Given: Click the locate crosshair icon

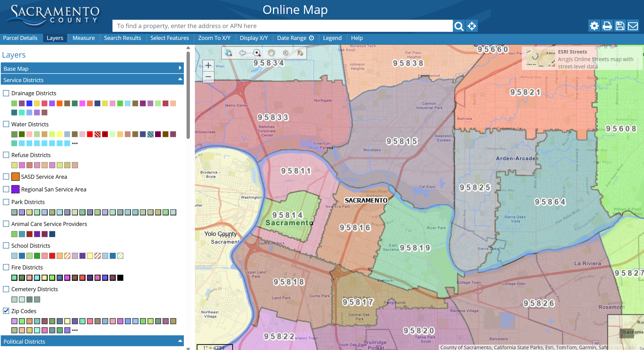Looking at the screenshot, I should (472, 26).
